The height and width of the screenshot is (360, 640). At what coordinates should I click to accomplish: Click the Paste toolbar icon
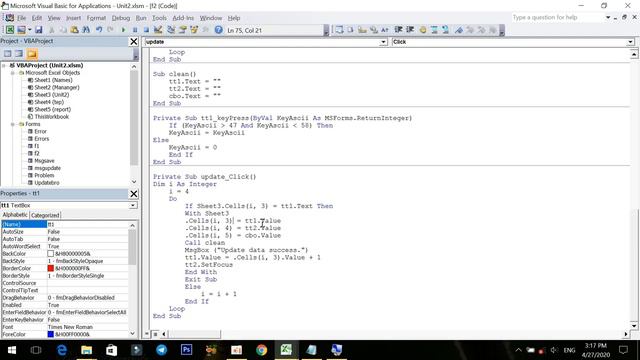pos(74,30)
